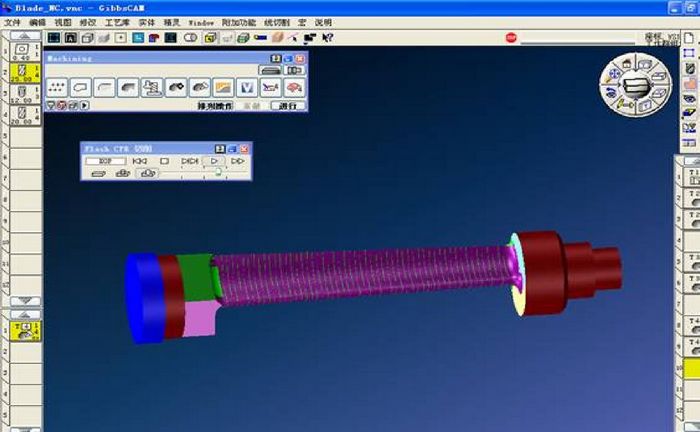
Task: Click the center trackball of the view wheel
Action: click(x=635, y=86)
